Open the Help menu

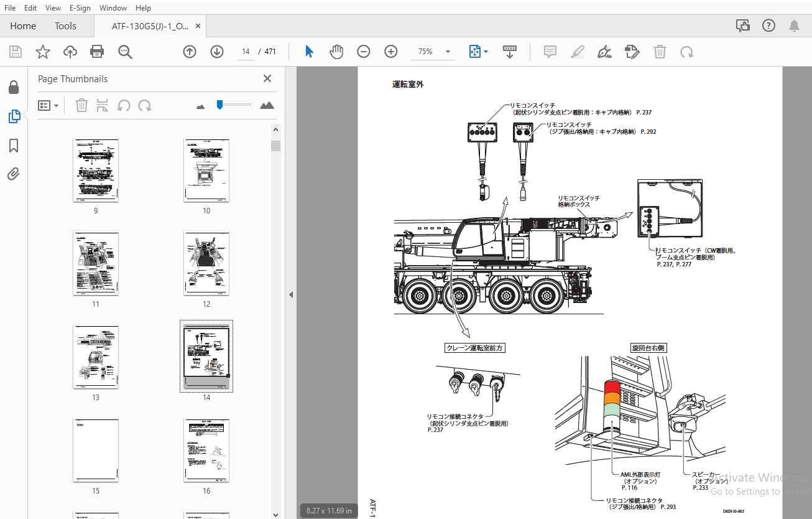(143, 8)
